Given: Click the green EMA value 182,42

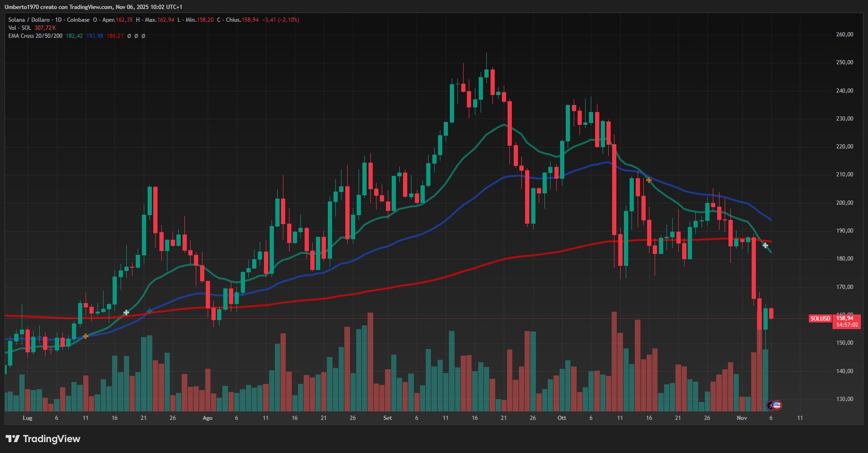Looking at the screenshot, I should (74, 36).
